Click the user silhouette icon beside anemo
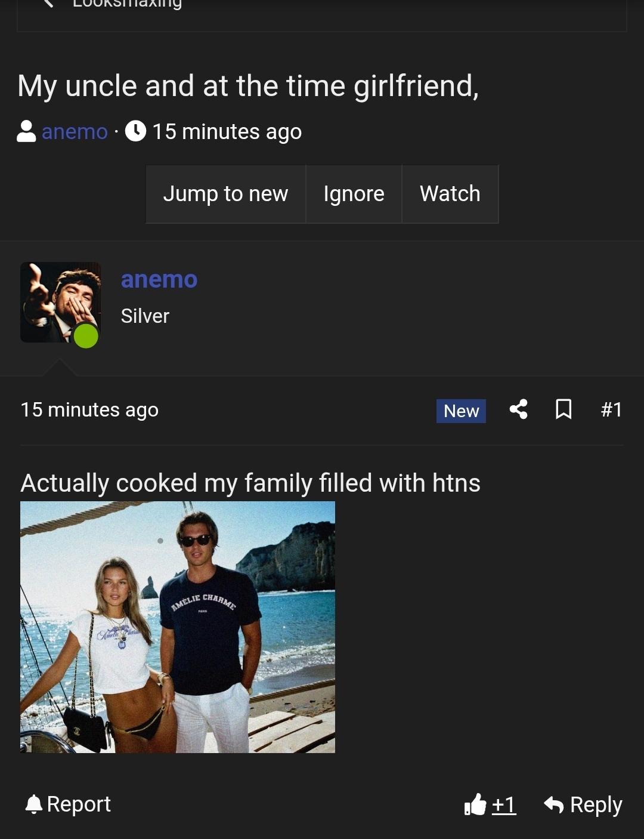The height and width of the screenshot is (839, 644). coord(26,131)
